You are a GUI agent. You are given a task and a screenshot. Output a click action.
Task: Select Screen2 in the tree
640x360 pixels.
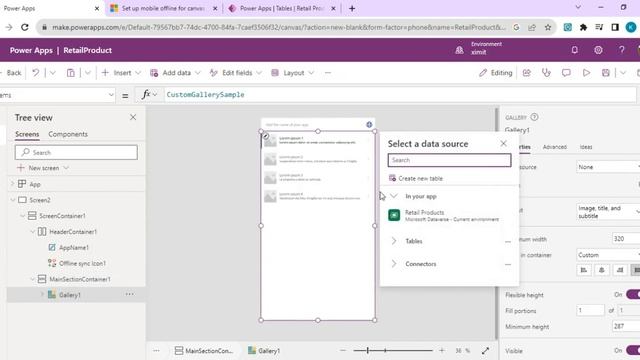[40, 200]
